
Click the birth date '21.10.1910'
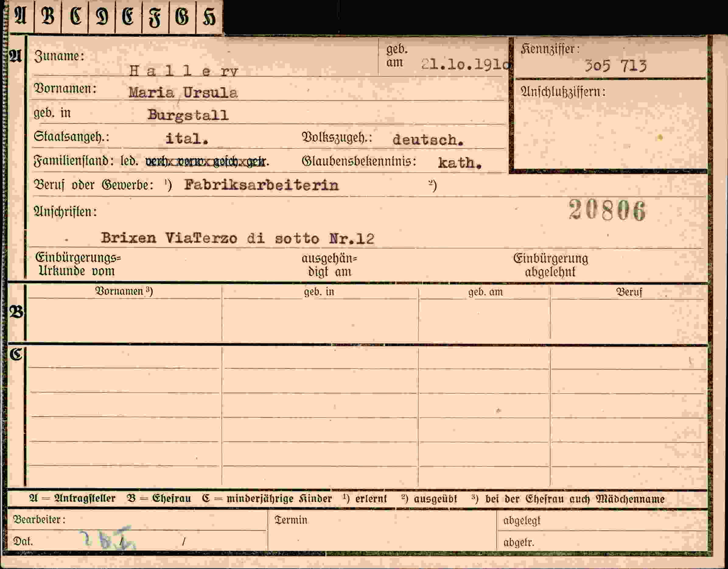(466, 64)
